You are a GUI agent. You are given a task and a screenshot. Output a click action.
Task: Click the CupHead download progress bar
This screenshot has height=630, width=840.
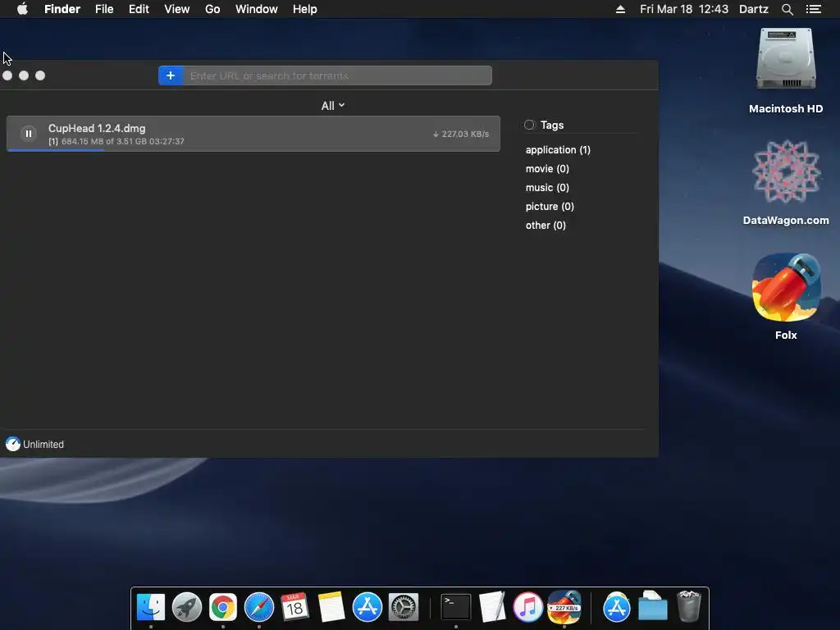253,150
